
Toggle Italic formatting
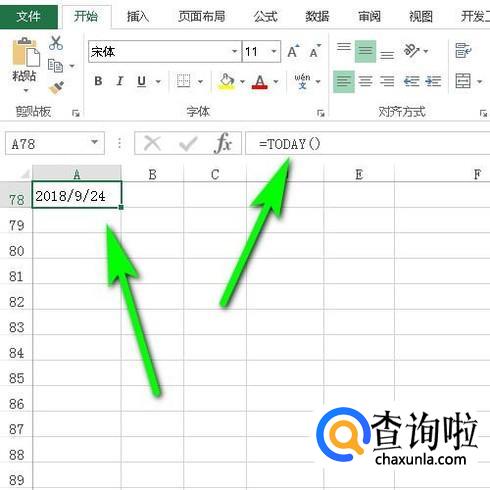point(120,81)
